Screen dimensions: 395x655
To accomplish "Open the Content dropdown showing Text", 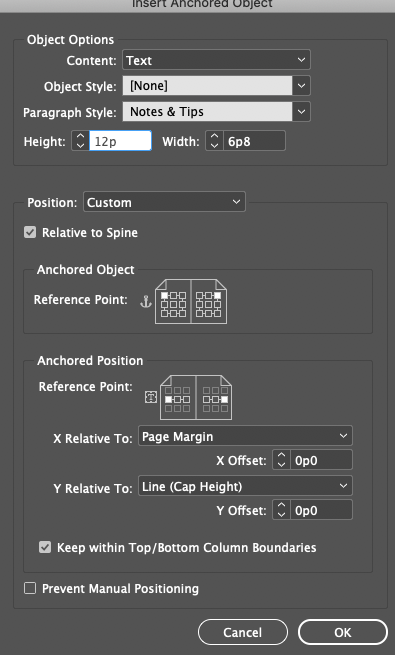I will pos(216,60).
